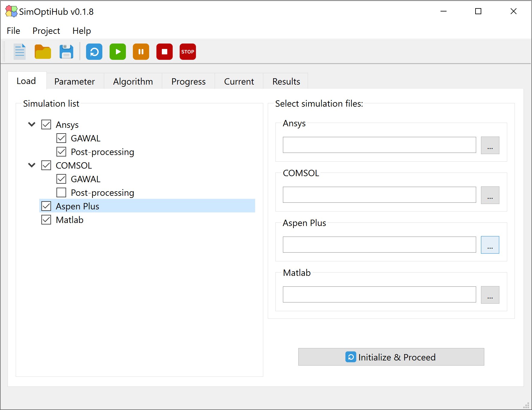
Task: Save project using the floppy disk icon
Action: coord(66,52)
